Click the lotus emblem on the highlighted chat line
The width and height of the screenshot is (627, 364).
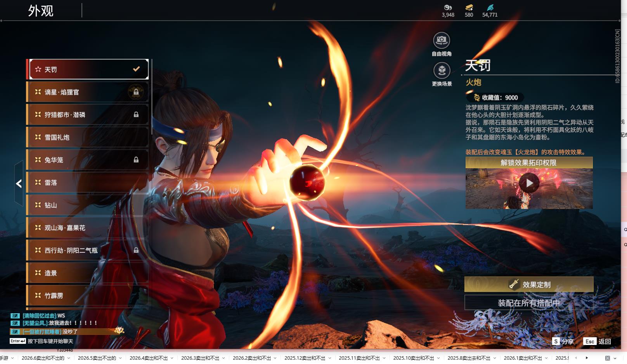119,330
